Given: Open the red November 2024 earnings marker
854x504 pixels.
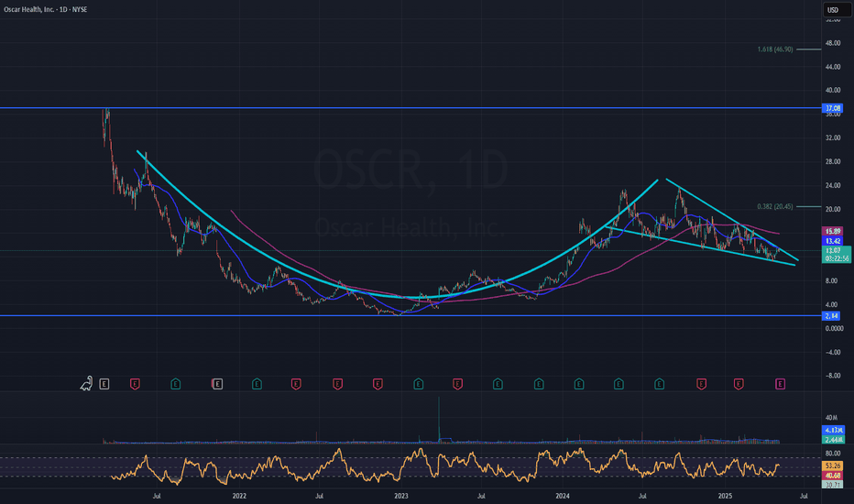Looking at the screenshot, I should (701, 384).
